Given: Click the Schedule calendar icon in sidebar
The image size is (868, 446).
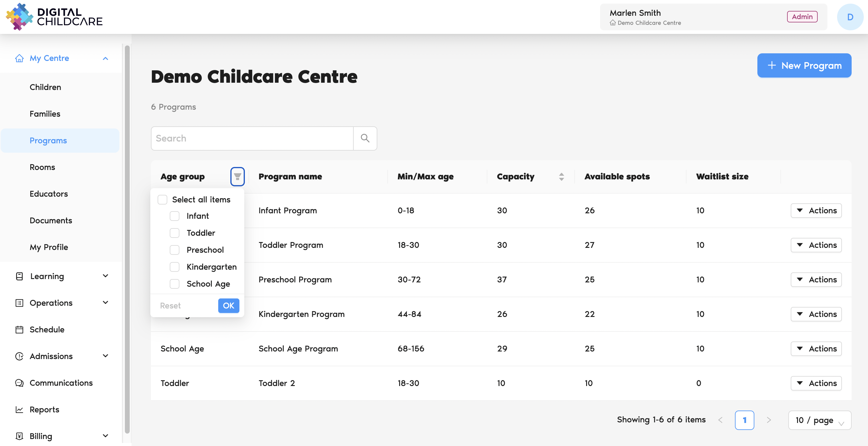Looking at the screenshot, I should click(19, 329).
